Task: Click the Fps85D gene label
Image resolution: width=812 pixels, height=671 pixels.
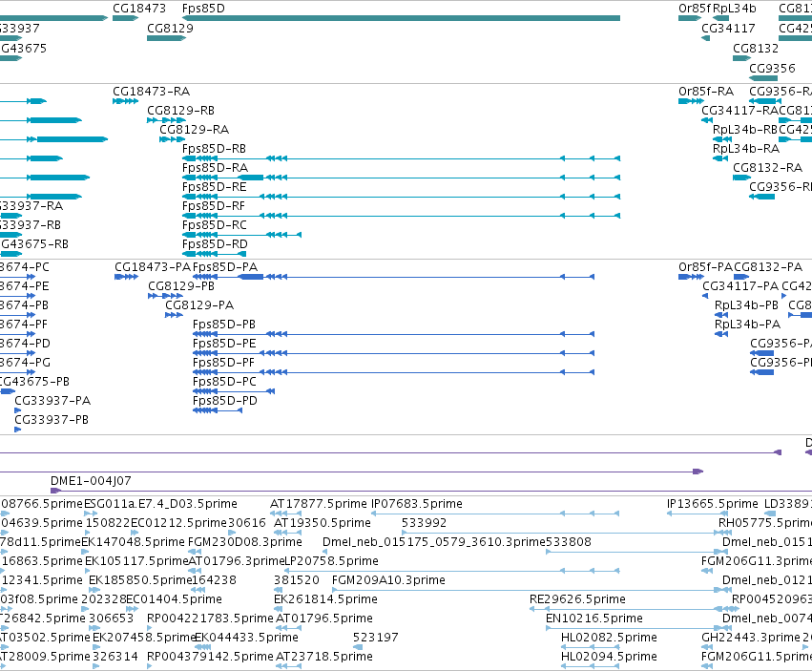Action: [203, 9]
